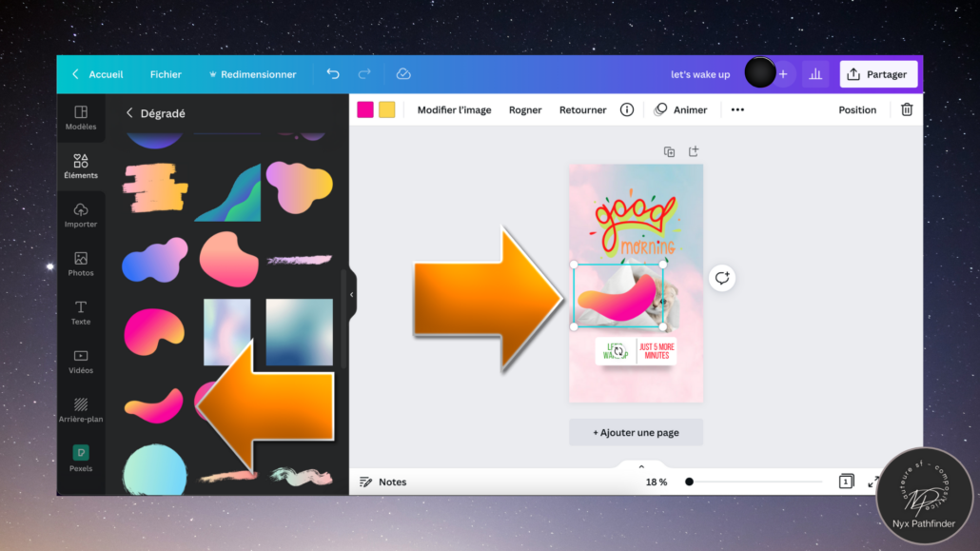Click the 18 % zoom value
The image size is (980, 551).
click(657, 482)
